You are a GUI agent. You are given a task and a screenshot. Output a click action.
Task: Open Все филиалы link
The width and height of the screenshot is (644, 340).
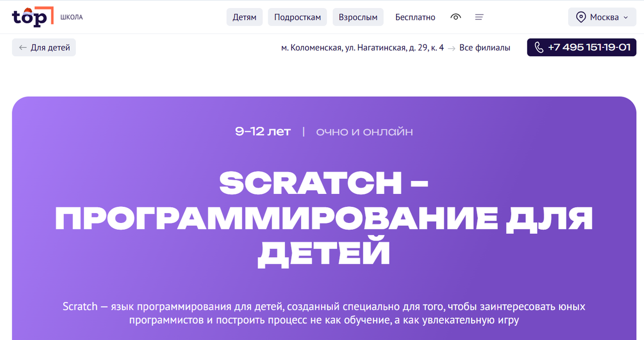coord(485,48)
